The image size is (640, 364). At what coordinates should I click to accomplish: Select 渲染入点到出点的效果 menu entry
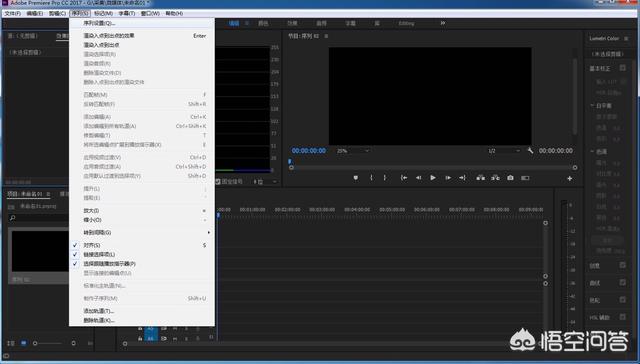pyautogui.click(x=142, y=36)
